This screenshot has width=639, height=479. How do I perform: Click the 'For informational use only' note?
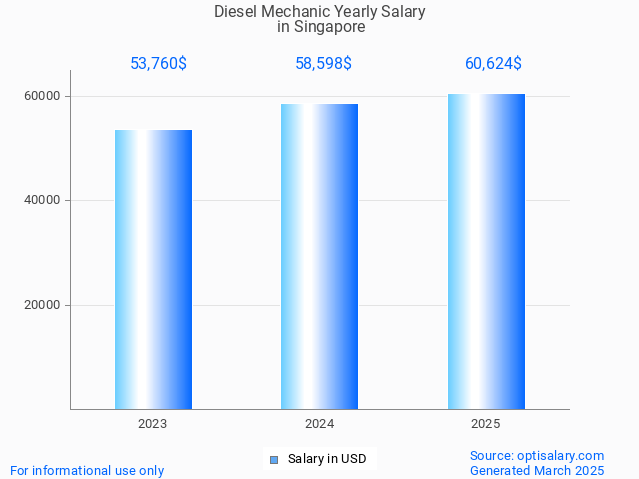[87, 470]
